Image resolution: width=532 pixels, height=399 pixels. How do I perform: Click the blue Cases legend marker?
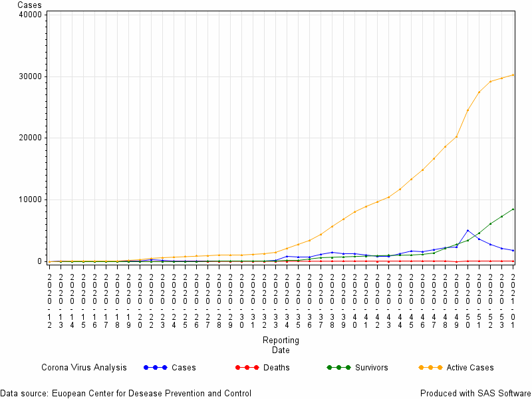coord(156,368)
